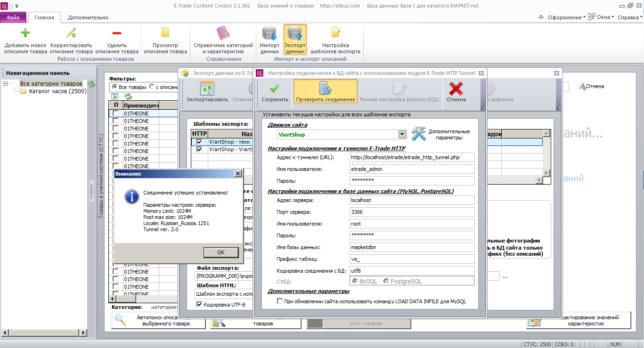The height and width of the screenshot is (348, 644).
Task: Toggle HTTP checkbox for 'ViartShop - техн.' row
Action: [x=199, y=142]
